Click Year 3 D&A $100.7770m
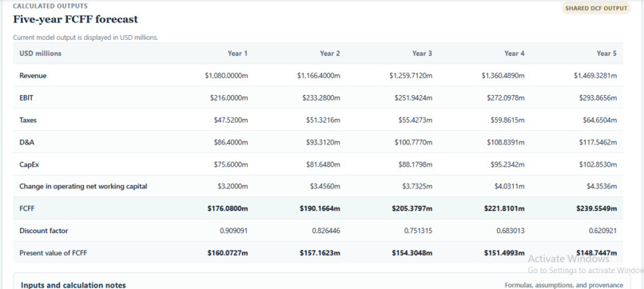Viewport: 644px width, 289px height. click(414, 142)
